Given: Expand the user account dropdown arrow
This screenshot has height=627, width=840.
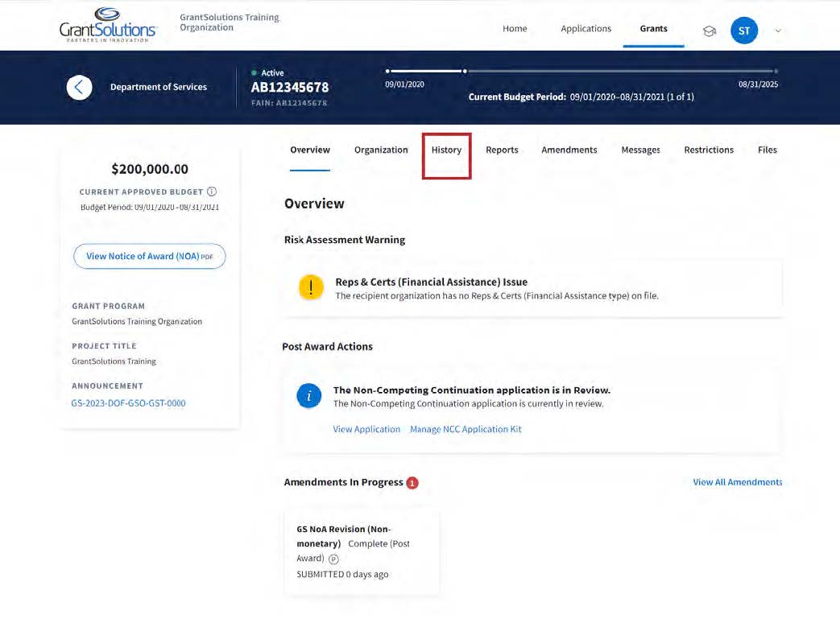Looking at the screenshot, I should pyautogui.click(x=778, y=31).
